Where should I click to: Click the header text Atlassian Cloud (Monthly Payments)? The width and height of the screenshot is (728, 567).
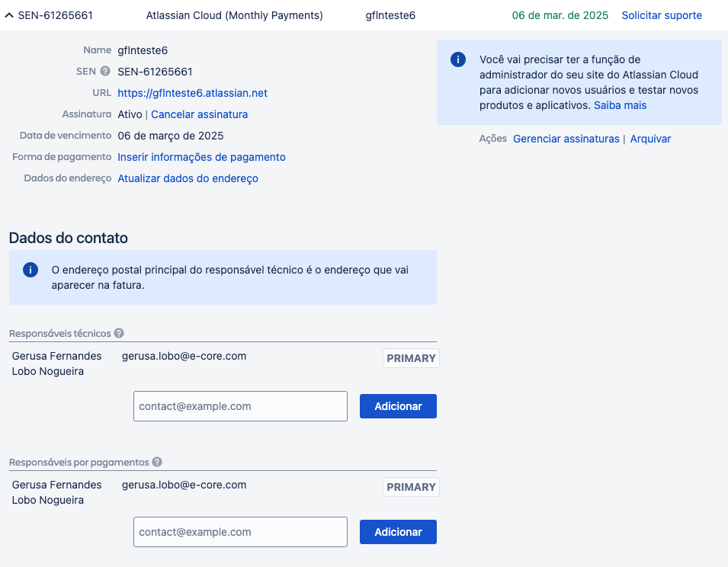pos(235,15)
